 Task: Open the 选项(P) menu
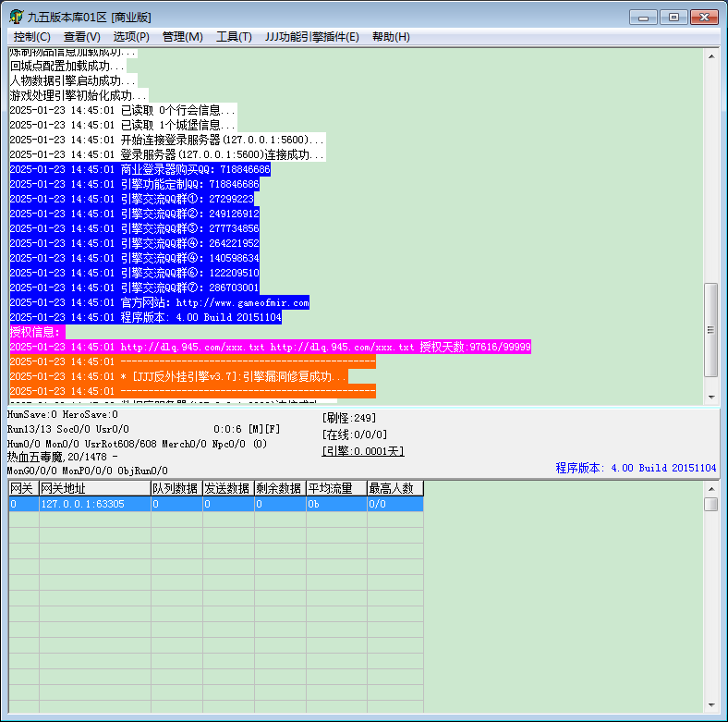[131, 37]
